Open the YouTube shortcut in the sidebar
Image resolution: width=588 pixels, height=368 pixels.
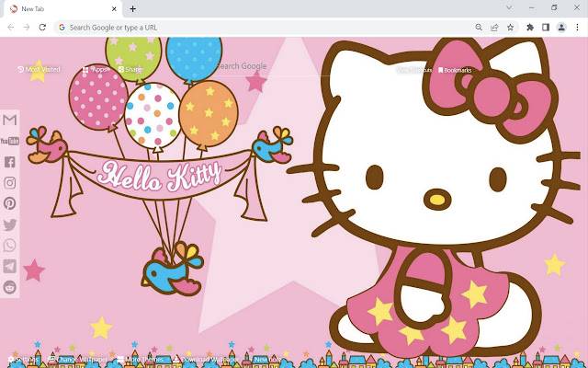point(10,141)
